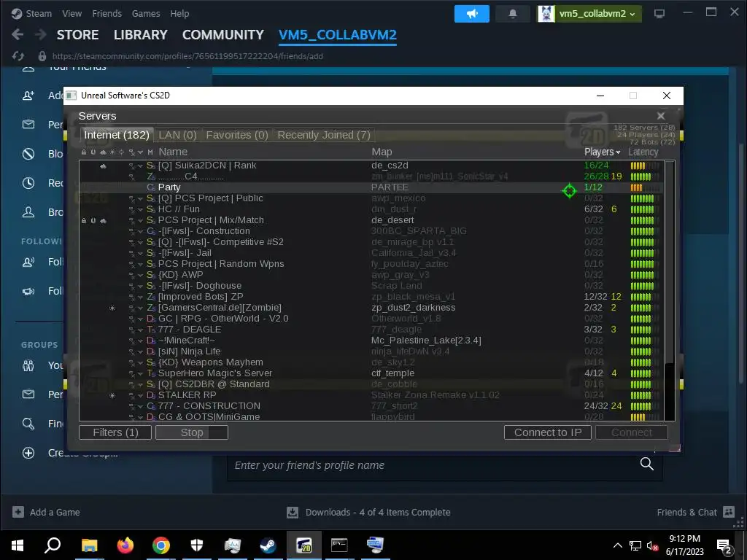Open vm5_collabvm2 account dropdown
This screenshot has height=560, width=747.
click(589, 14)
